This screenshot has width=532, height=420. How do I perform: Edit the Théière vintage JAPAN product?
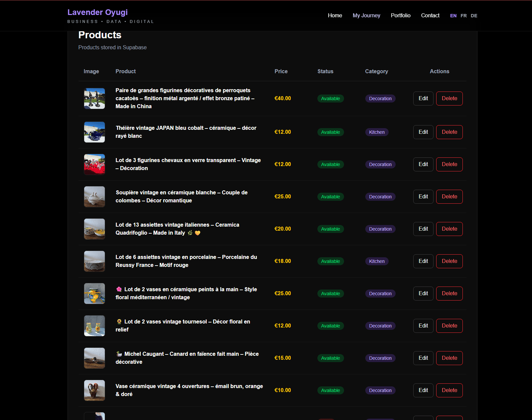(423, 132)
